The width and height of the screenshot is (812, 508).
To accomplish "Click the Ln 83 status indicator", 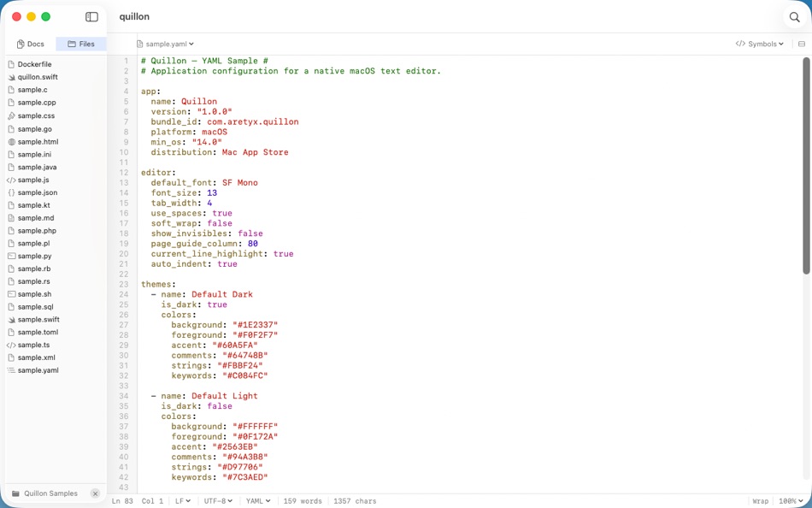I will pos(123,501).
